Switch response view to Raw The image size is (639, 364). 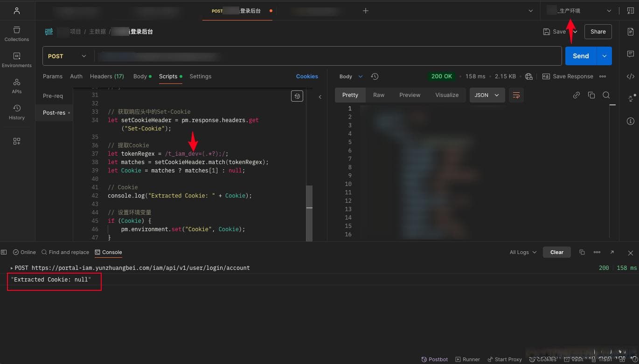pyautogui.click(x=379, y=95)
